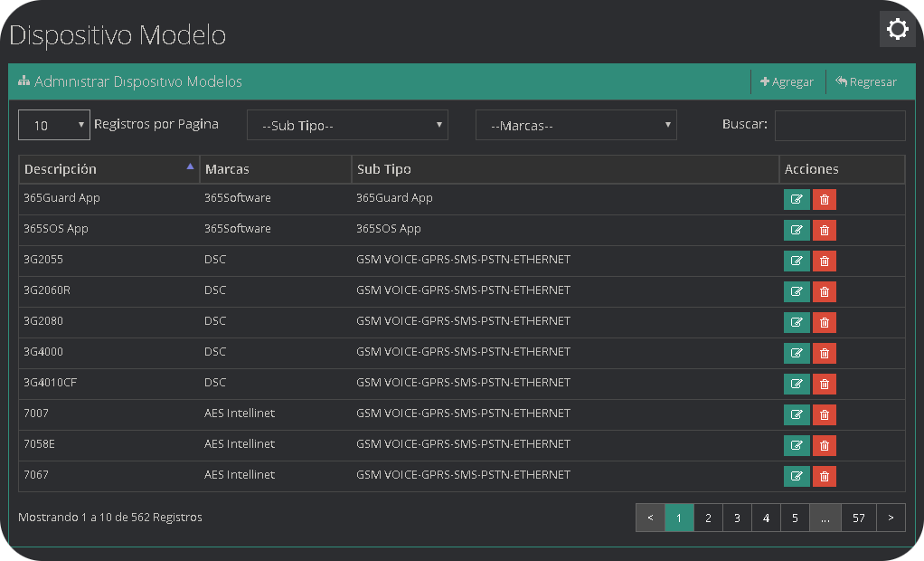Open the records per page dropdown
Image resolution: width=924 pixels, height=561 pixels.
click(53, 126)
